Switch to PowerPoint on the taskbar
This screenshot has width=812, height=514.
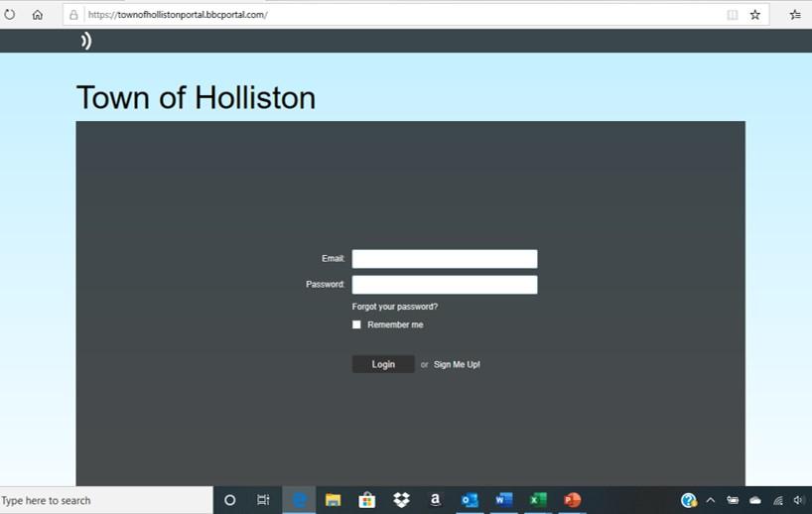pyautogui.click(x=572, y=500)
